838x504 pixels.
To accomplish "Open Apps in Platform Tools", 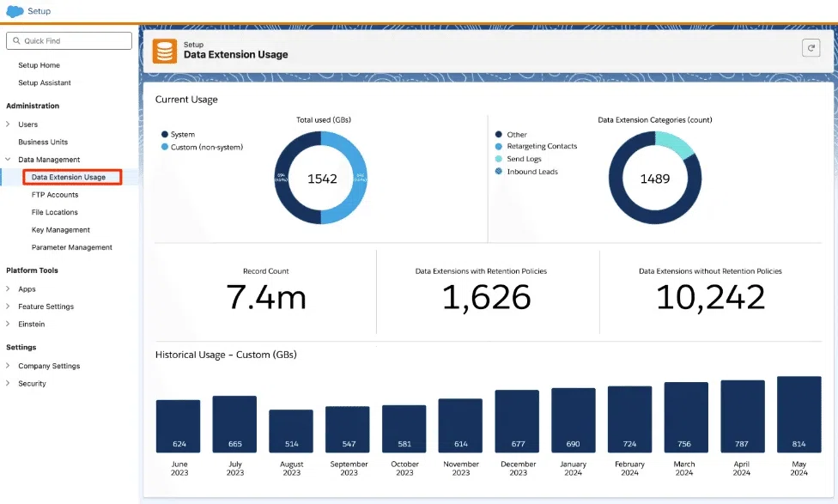I will [x=27, y=289].
